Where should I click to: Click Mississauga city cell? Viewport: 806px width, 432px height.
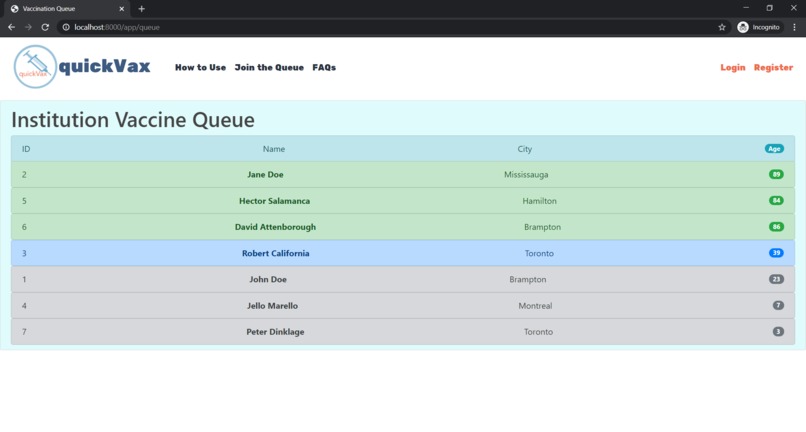[x=526, y=174]
